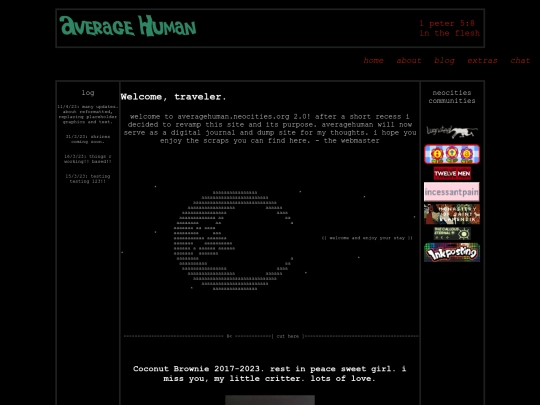Click the 'cut here' divider label
Viewport: 540px width, 405px height.
click(288, 336)
